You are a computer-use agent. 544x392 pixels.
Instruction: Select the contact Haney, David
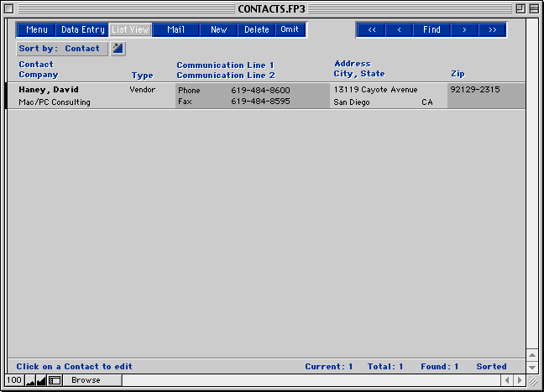point(49,90)
